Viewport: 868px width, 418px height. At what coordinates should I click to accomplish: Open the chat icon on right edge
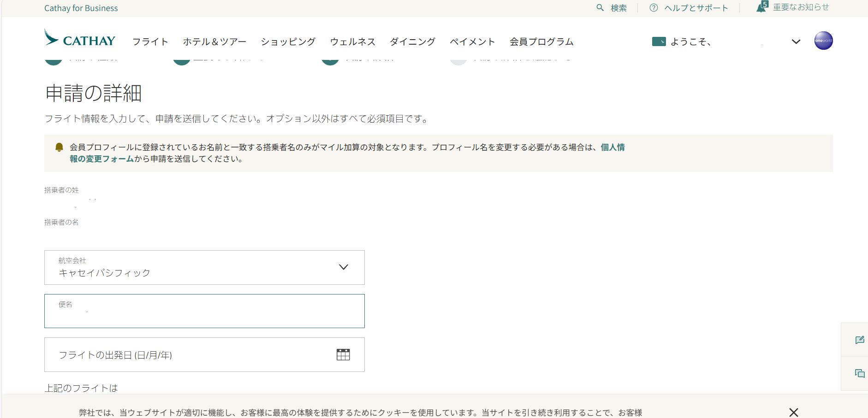pos(859,373)
